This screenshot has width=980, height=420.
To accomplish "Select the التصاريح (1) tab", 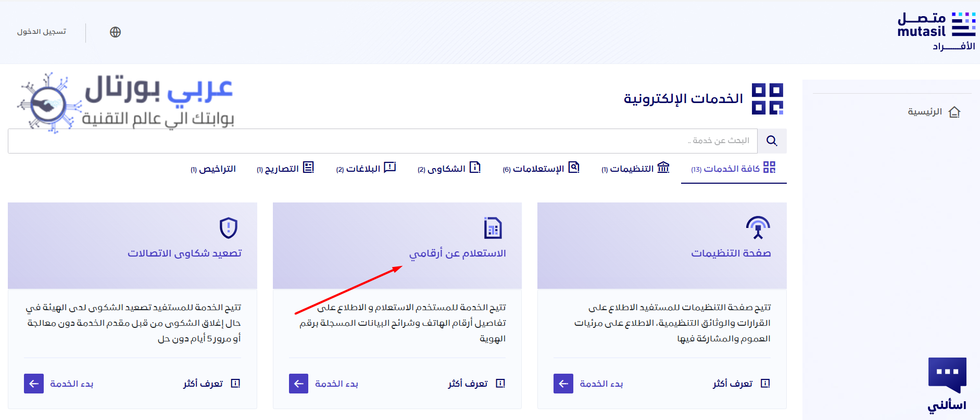I will click(285, 169).
